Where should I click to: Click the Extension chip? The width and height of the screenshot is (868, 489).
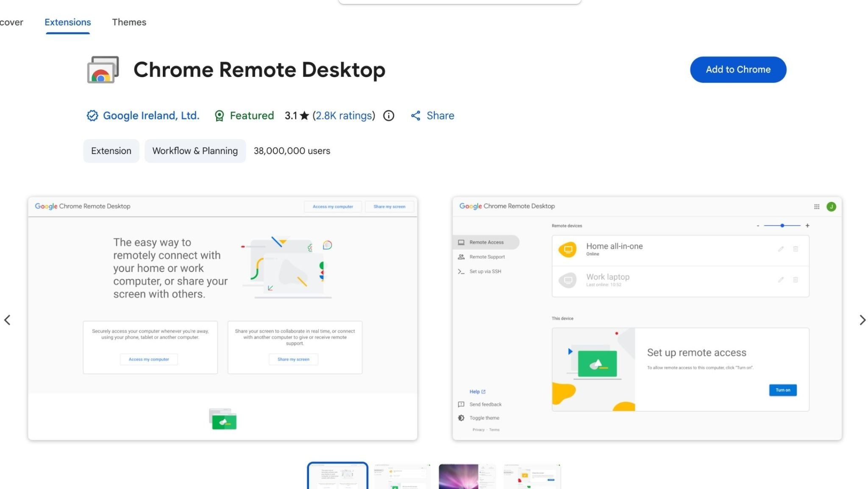click(111, 151)
